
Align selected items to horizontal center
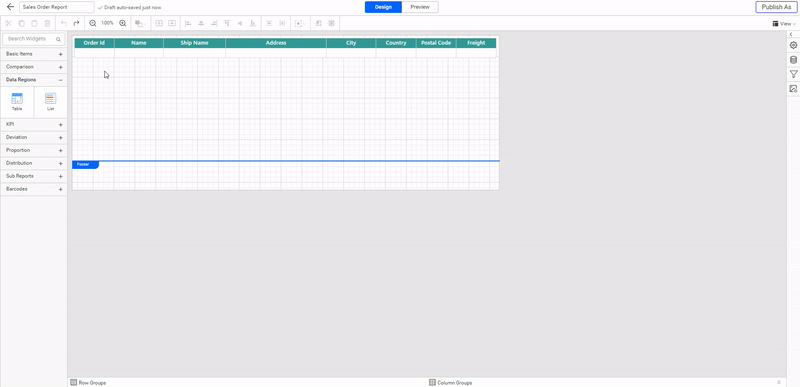(201, 23)
